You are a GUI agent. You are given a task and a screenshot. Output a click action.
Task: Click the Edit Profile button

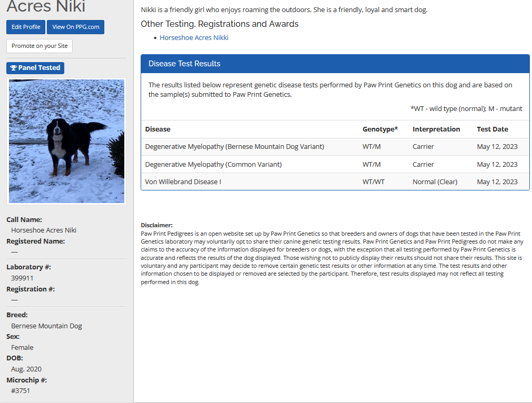pyautogui.click(x=26, y=27)
